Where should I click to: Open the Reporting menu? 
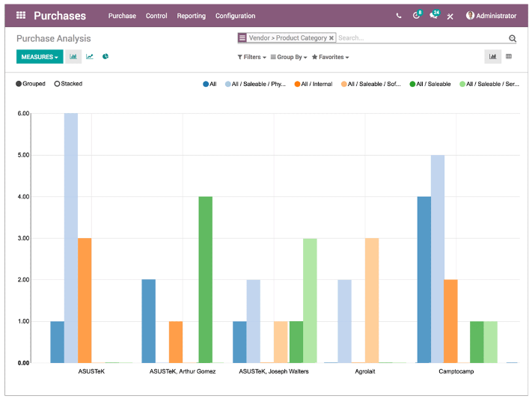191,16
